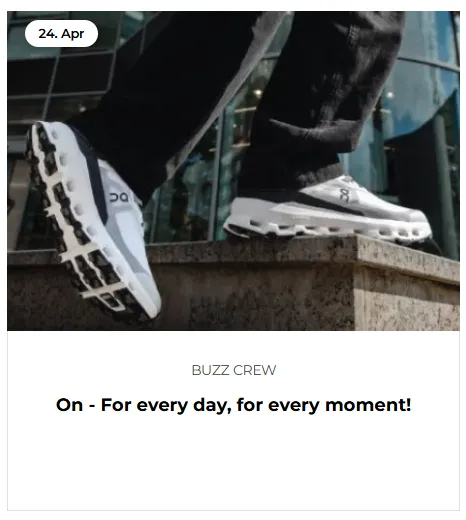Click the word "CREW" in the category label
This screenshot has width=466, height=520.
point(255,370)
